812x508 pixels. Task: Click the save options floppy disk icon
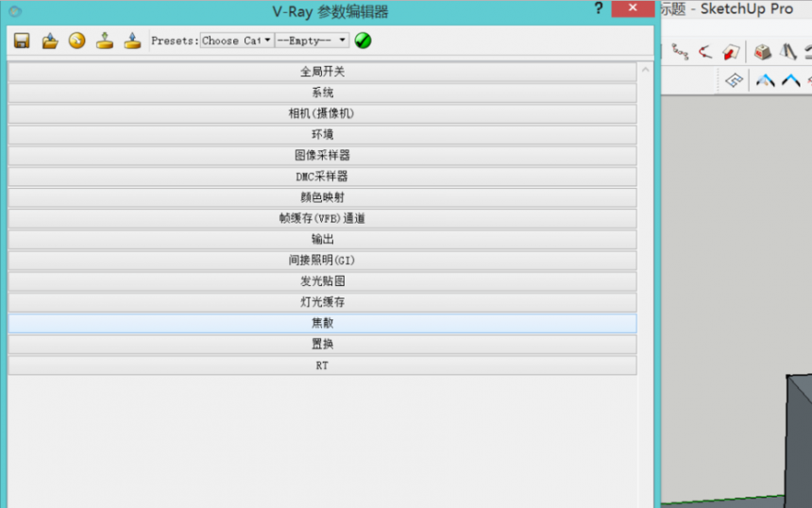pos(22,41)
